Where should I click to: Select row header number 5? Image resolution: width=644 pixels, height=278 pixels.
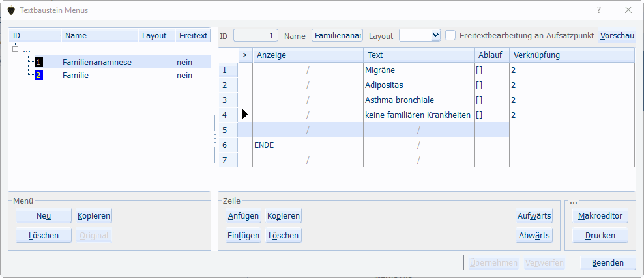228,130
